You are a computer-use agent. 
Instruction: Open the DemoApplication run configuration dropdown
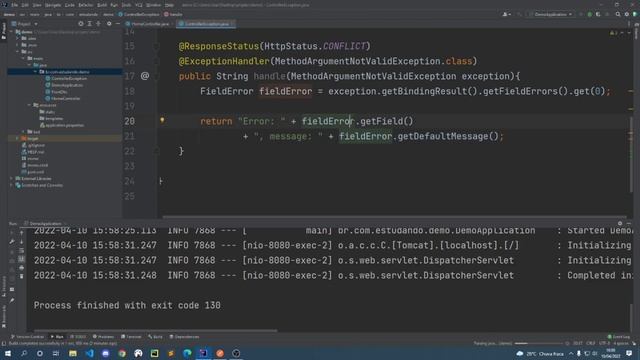click(x=551, y=15)
